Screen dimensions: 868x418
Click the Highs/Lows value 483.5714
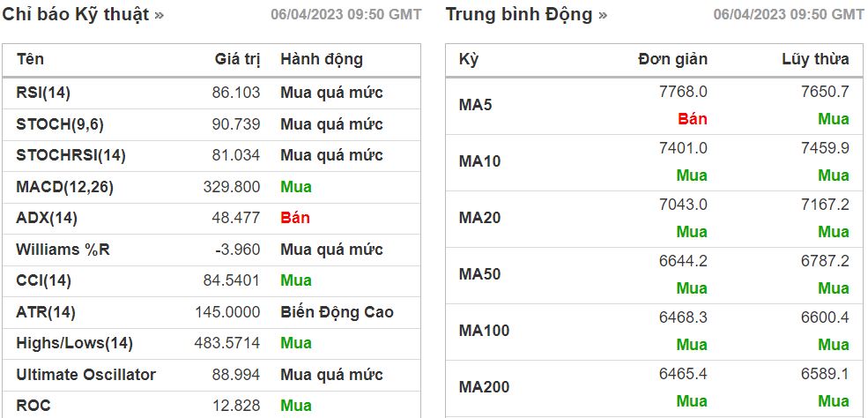[227, 343]
